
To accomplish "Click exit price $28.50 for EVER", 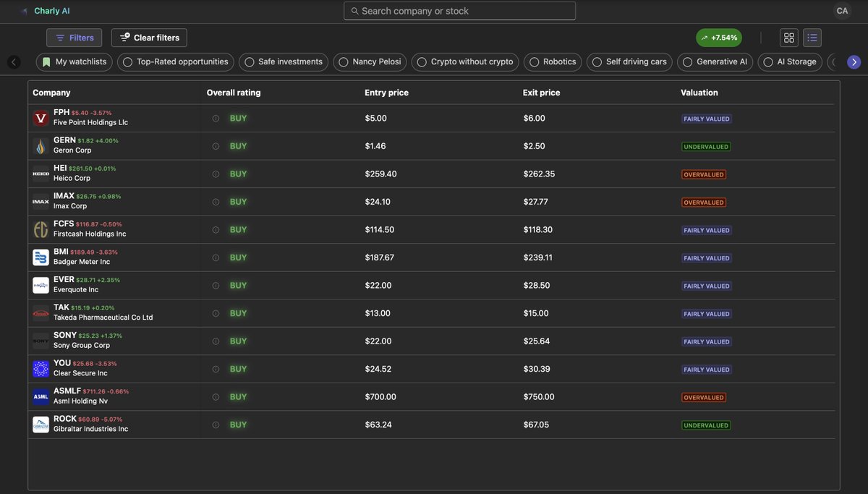I will point(536,286).
